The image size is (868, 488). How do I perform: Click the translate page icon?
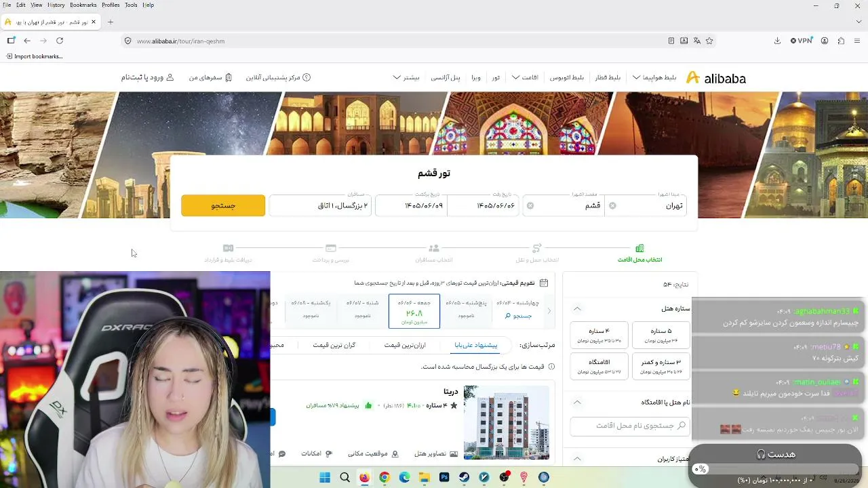point(696,41)
